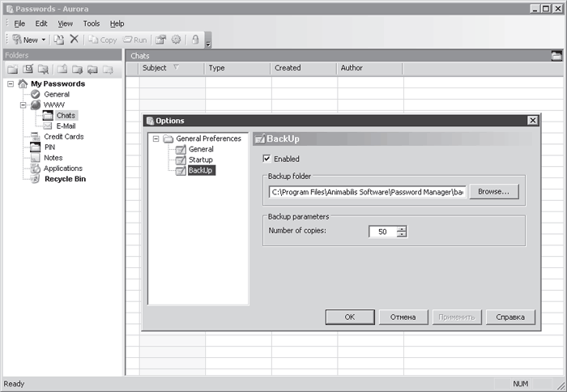This screenshot has height=392, width=567.
Task: Click the Run toolbar button
Action: click(135, 40)
